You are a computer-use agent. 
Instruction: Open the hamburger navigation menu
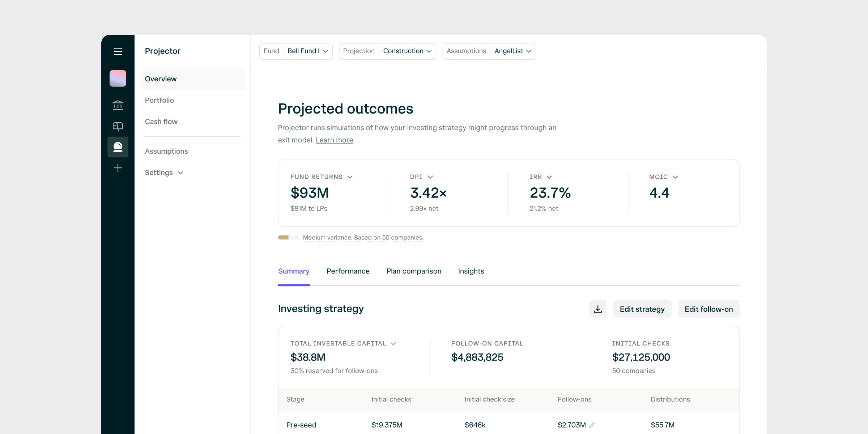click(x=118, y=51)
